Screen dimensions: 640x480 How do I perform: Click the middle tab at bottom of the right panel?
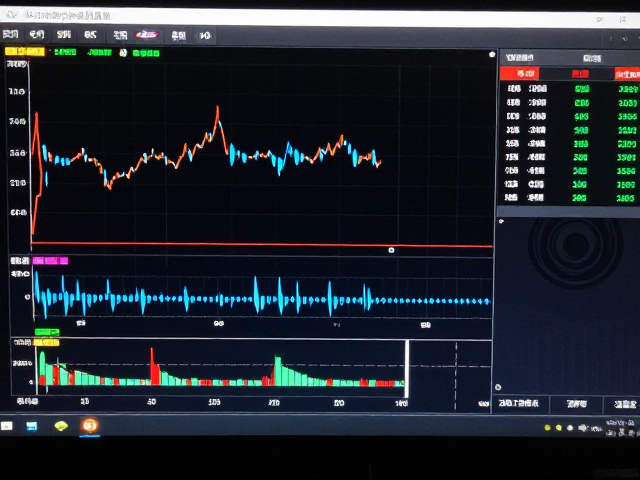[576, 404]
